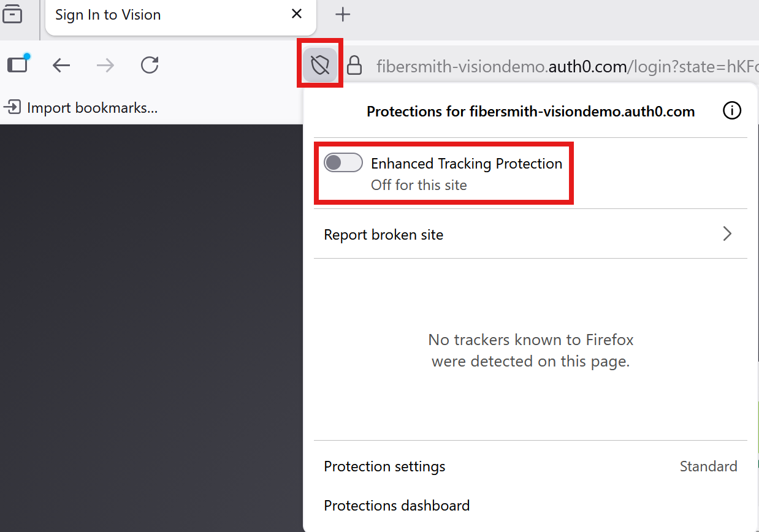The height and width of the screenshot is (532, 759).
Task: Open Protections dashboard
Action: (397, 506)
